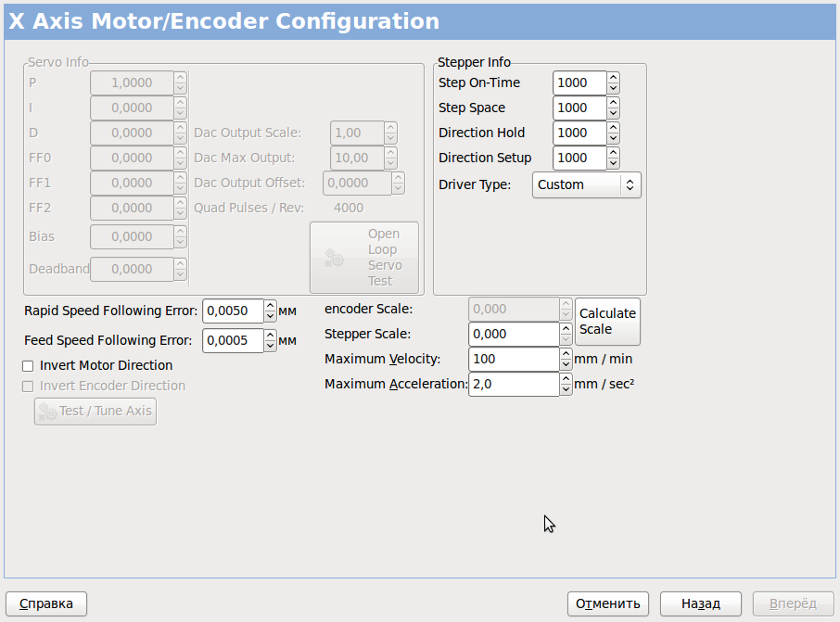Increase Feed Speed Following Error value
Viewport: 840px width, 622px height.
271,336
